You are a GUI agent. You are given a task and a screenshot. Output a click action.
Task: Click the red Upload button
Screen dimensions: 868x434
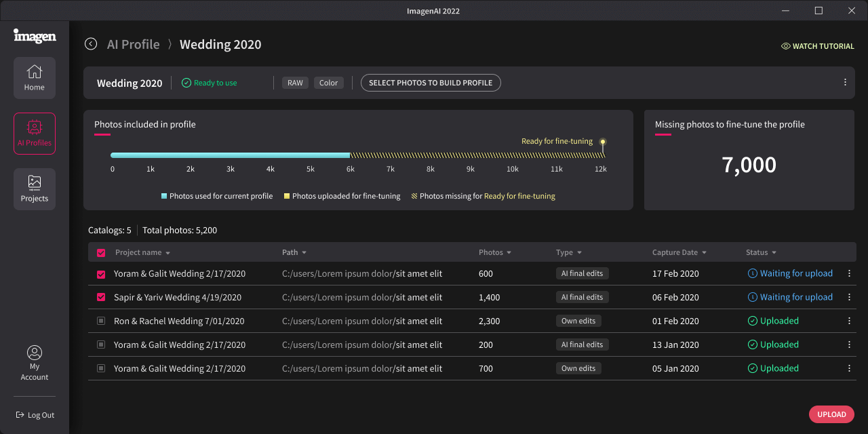pos(831,414)
